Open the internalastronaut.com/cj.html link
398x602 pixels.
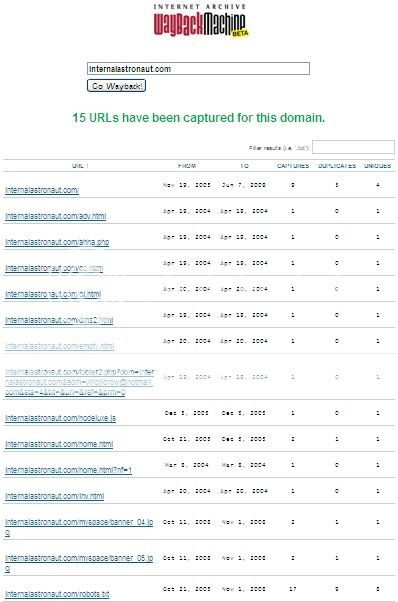pos(53,294)
